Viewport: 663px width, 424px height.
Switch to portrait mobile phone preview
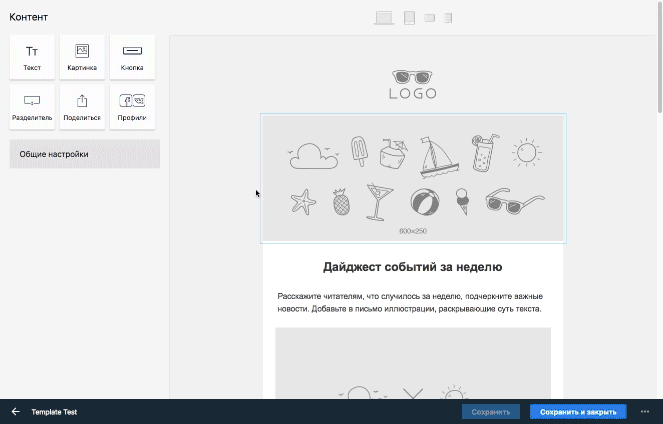tap(448, 18)
